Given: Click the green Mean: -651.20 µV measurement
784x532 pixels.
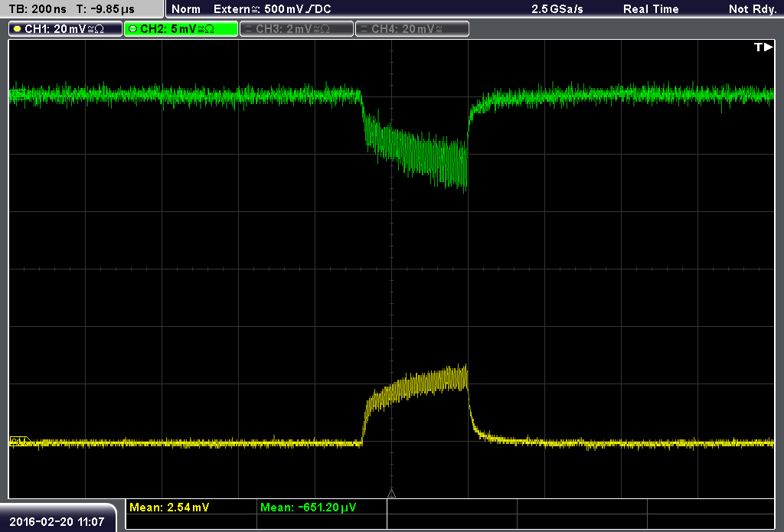Looking at the screenshot, I should (308, 508).
